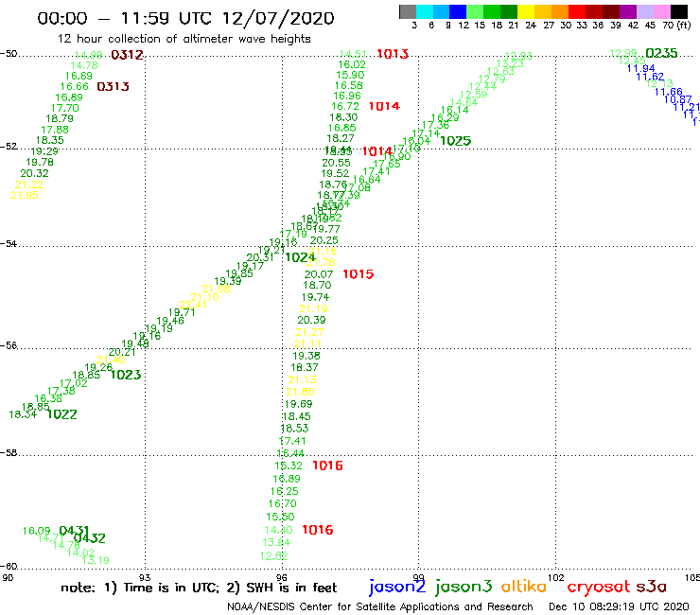
Task: Select the wave height value 14.51
Action: click(x=353, y=54)
